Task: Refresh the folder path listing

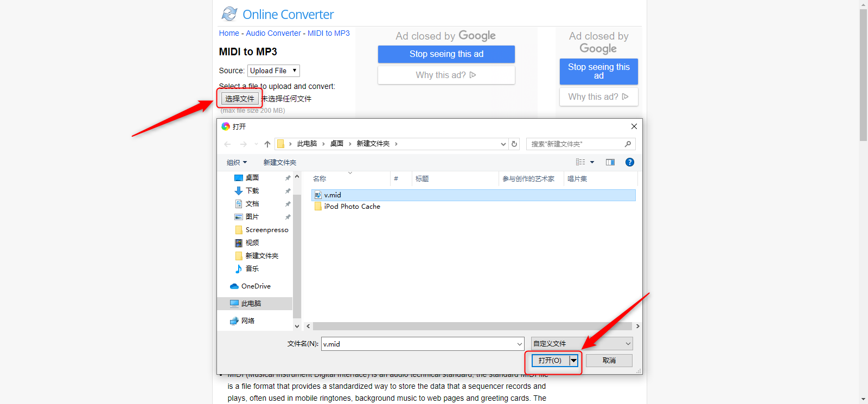Action: (x=514, y=144)
